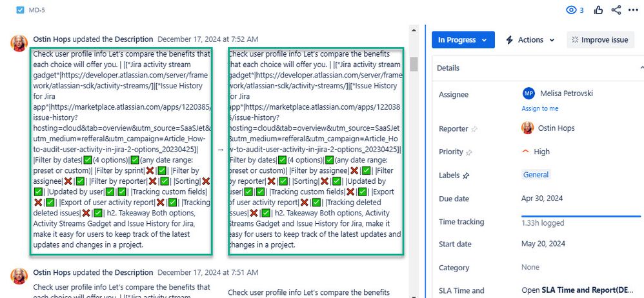
Task: Collapse the Details section
Action: click(x=641, y=68)
